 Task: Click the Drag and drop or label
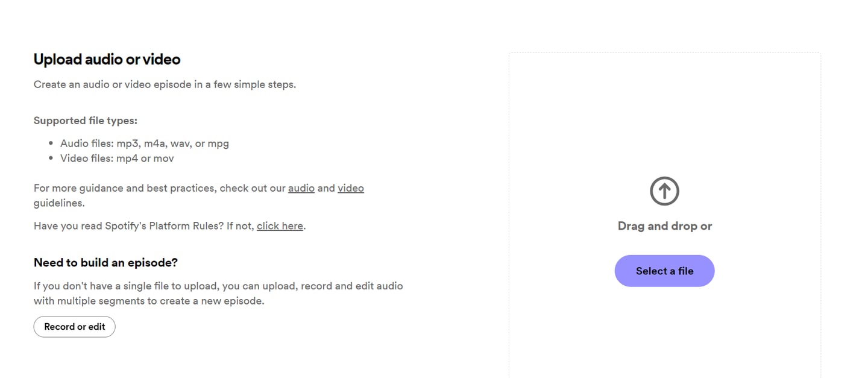(664, 226)
